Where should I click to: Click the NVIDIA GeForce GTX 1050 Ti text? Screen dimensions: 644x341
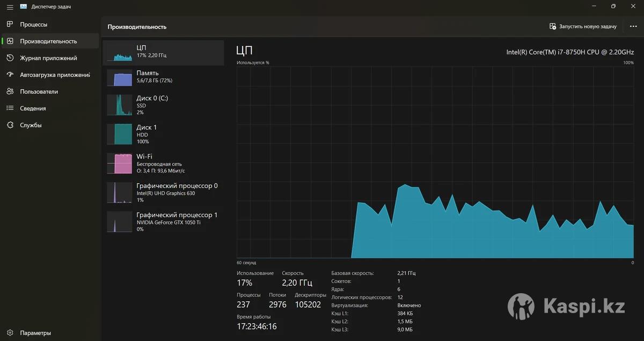[x=169, y=222]
